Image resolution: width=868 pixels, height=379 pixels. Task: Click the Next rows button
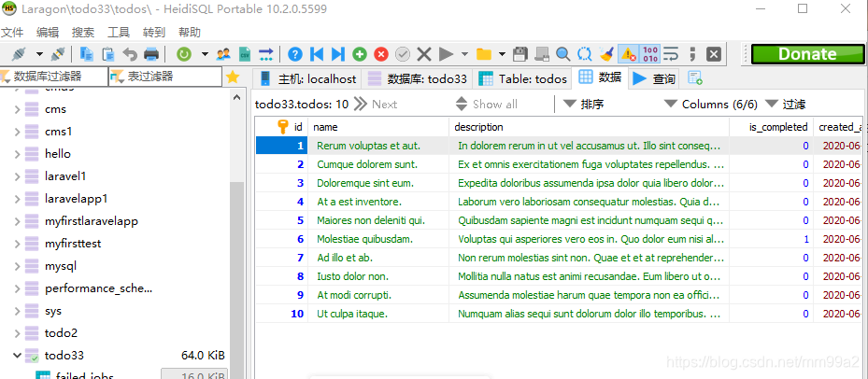pyautogui.click(x=376, y=104)
